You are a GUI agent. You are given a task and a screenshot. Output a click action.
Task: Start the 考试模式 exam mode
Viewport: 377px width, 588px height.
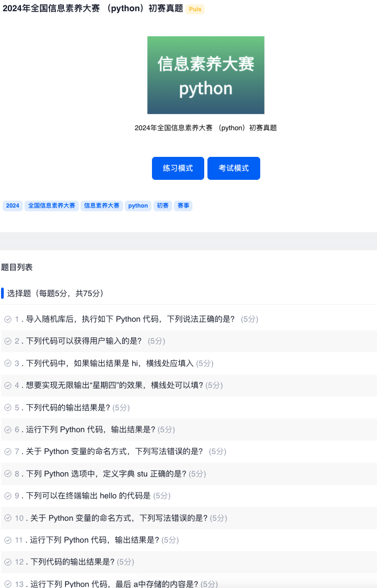[x=234, y=169]
